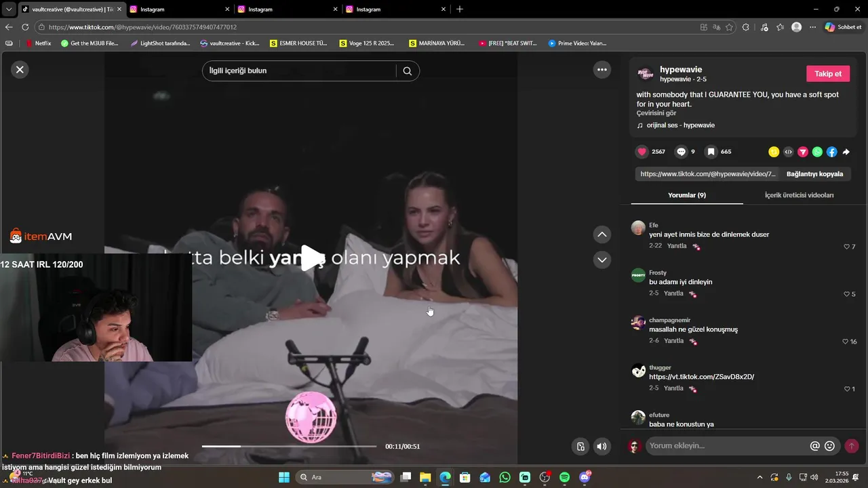Post comment with red arrow button
The height and width of the screenshot is (488, 868).
point(851,446)
